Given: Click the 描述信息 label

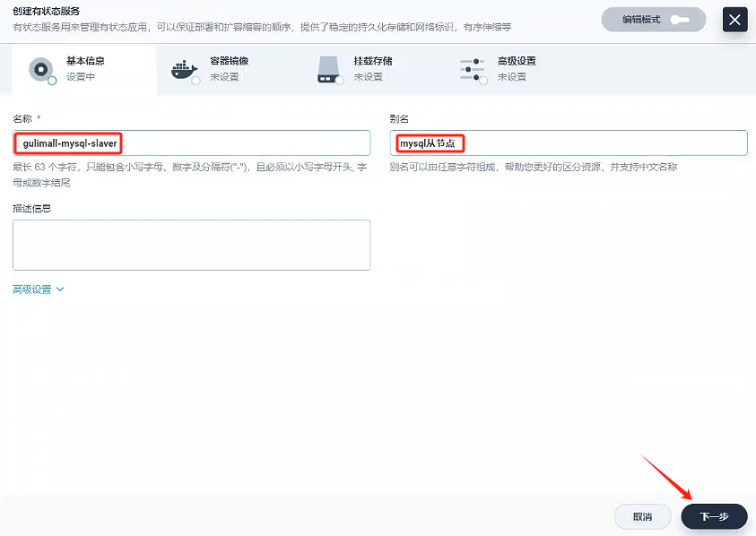Looking at the screenshot, I should (31, 208).
